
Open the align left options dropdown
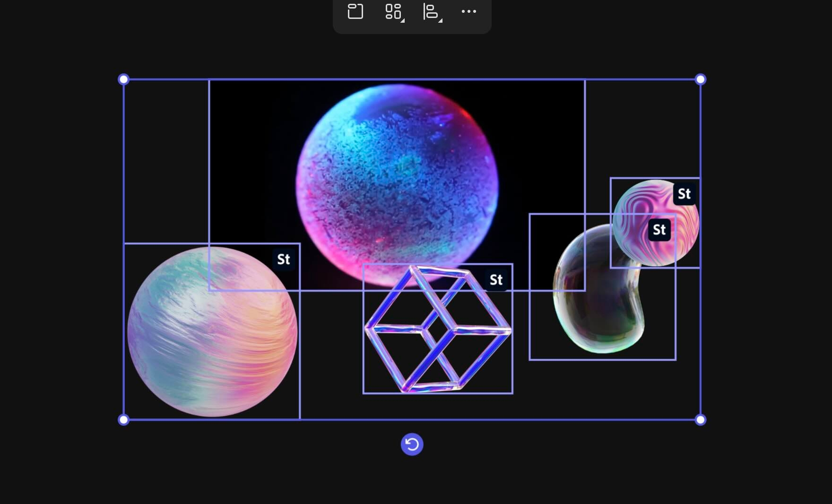[432, 12]
